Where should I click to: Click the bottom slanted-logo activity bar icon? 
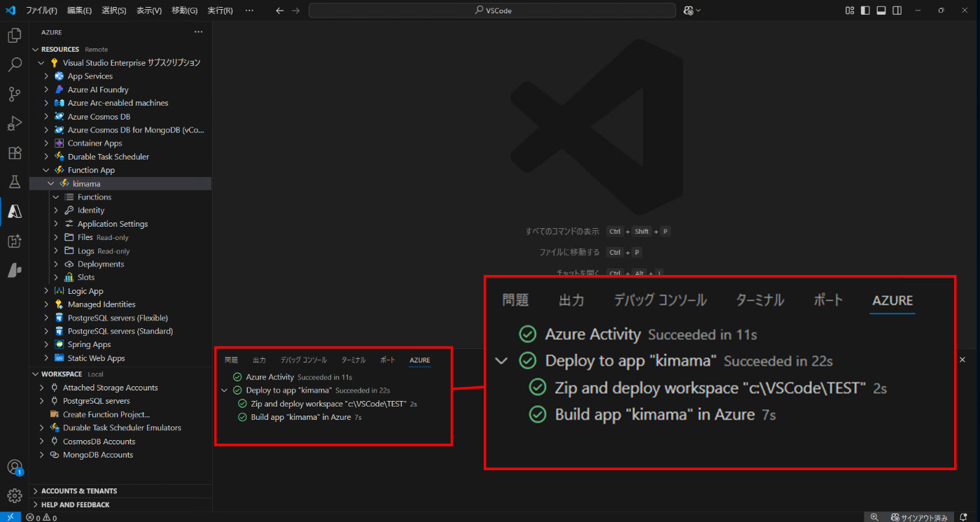(14, 270)
